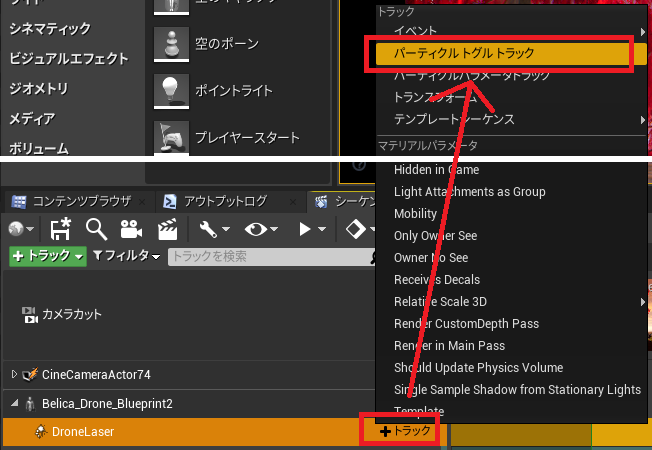Viewport: 652px width, 450px height.
Task: Open the world globe dropdown in Sequencer
Action: click(x=21, y=229)
